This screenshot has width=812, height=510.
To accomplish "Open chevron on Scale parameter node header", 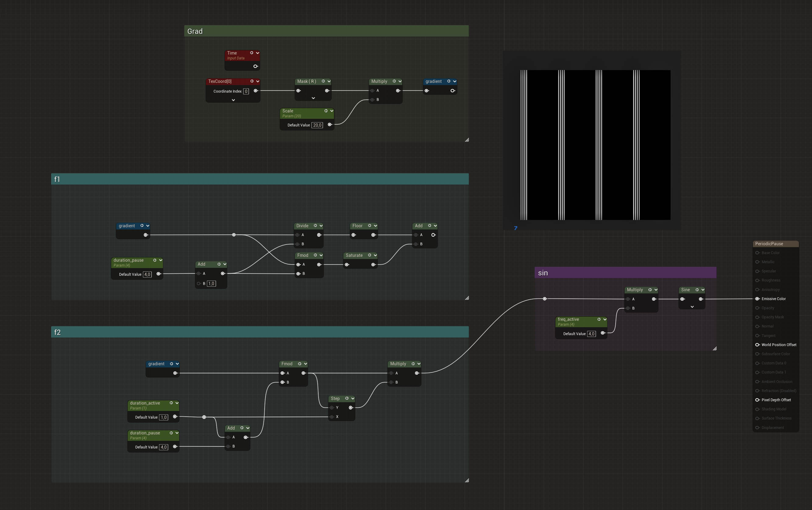I will [332, 111].
